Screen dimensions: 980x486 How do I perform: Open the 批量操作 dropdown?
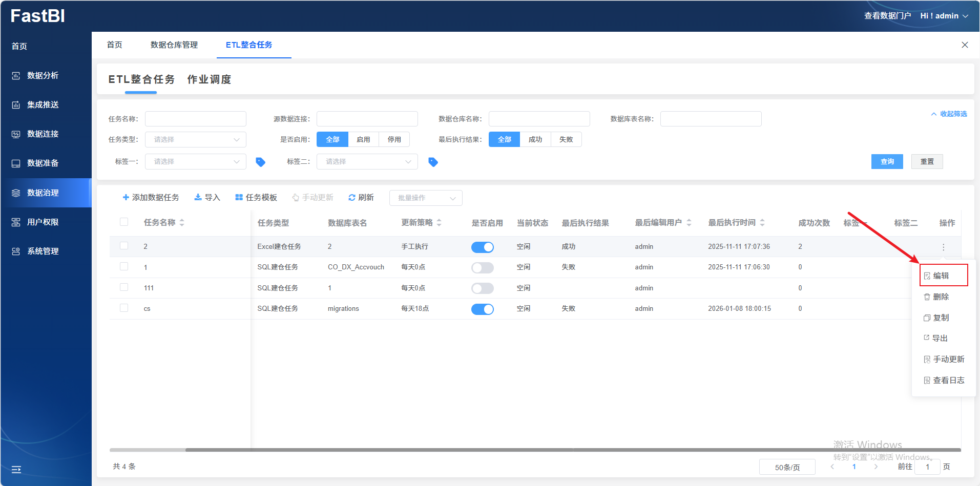(x=425, y=198)
